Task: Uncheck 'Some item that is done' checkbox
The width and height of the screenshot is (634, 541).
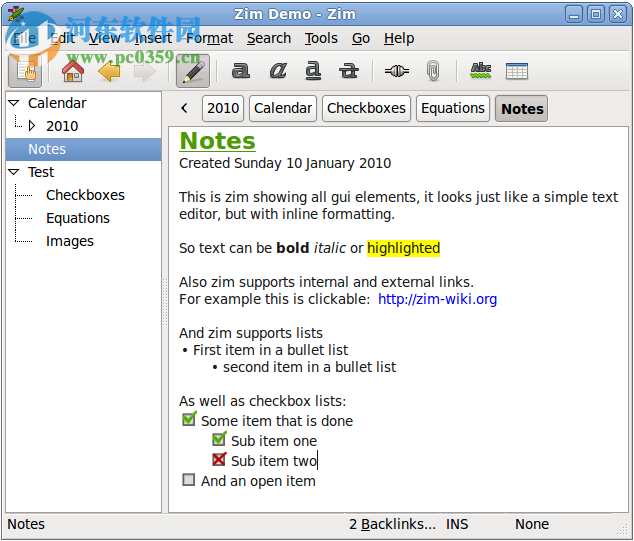Action: point(189,419)
